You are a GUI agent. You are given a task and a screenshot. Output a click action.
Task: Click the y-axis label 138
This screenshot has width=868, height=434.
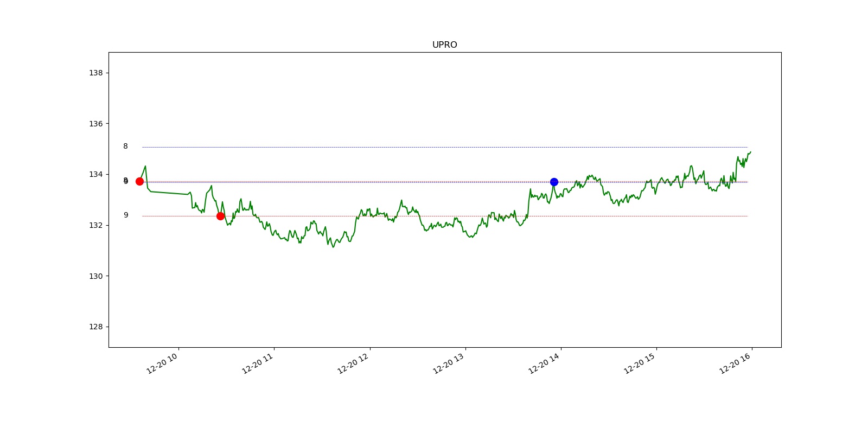coord(95,73)
